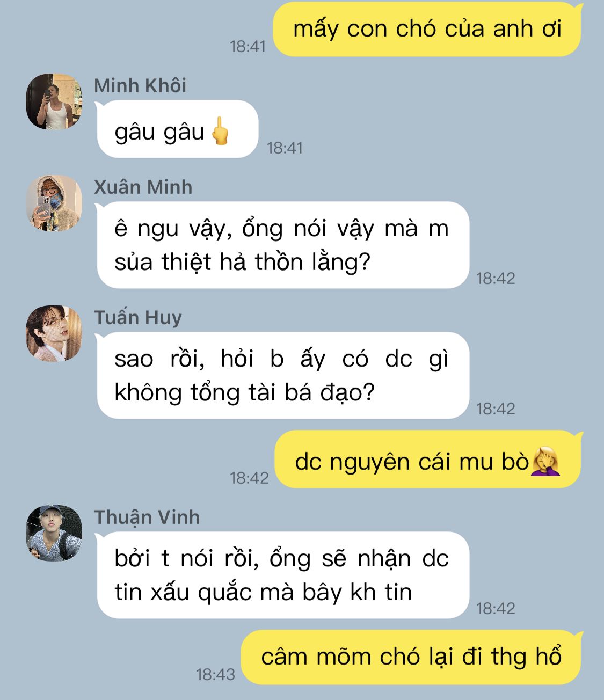Image resolution: width=604 pixels, height=700 pixels.
Task: Tap the 'câm mõm chó lại' message
Action: [411, 657]
